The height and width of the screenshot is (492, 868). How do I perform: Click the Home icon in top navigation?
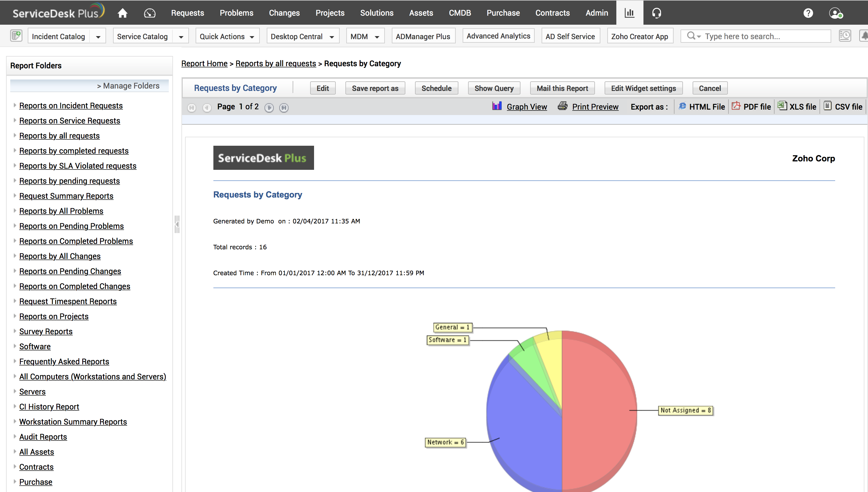tap(122, 13)
